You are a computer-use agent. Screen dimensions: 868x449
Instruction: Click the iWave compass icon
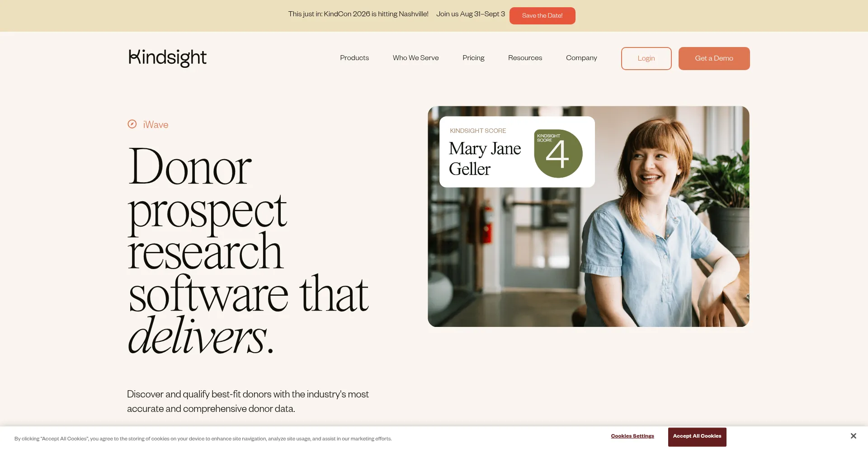132,124
